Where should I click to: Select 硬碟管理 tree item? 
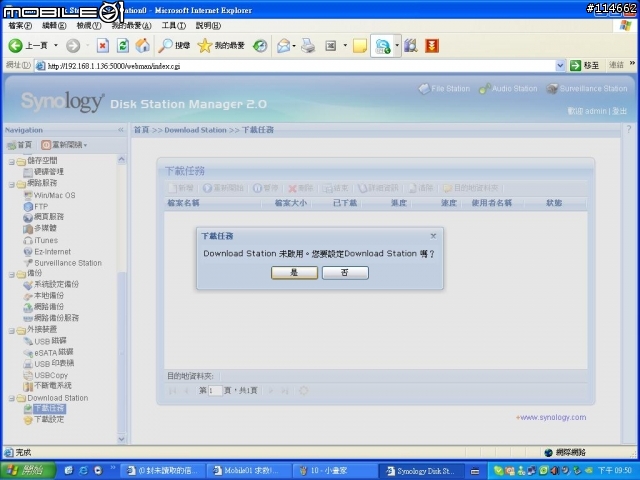pyautogui.click(x=44, y=172)
